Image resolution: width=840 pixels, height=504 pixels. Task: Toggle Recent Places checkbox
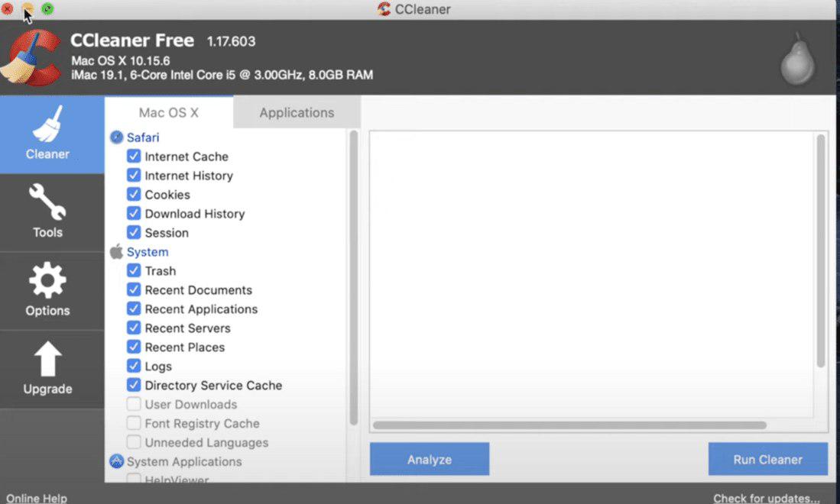[x=134, y=347]
